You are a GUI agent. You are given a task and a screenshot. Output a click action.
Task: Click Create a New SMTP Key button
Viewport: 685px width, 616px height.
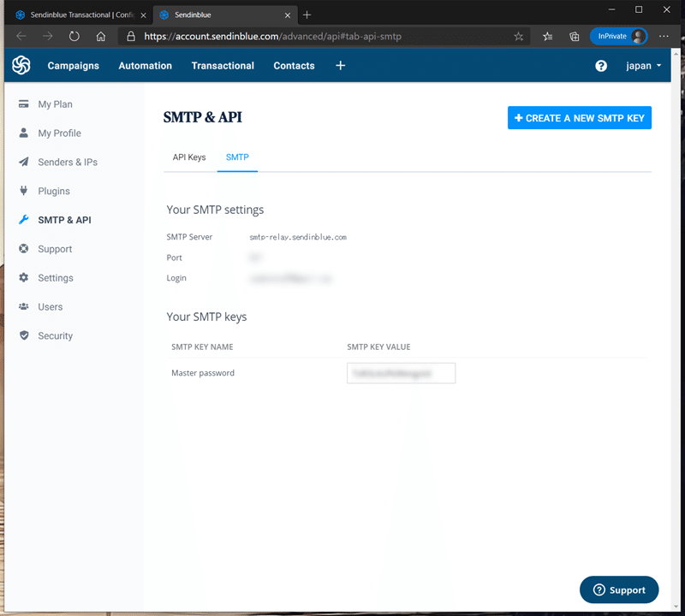click(x=580, y=118)
